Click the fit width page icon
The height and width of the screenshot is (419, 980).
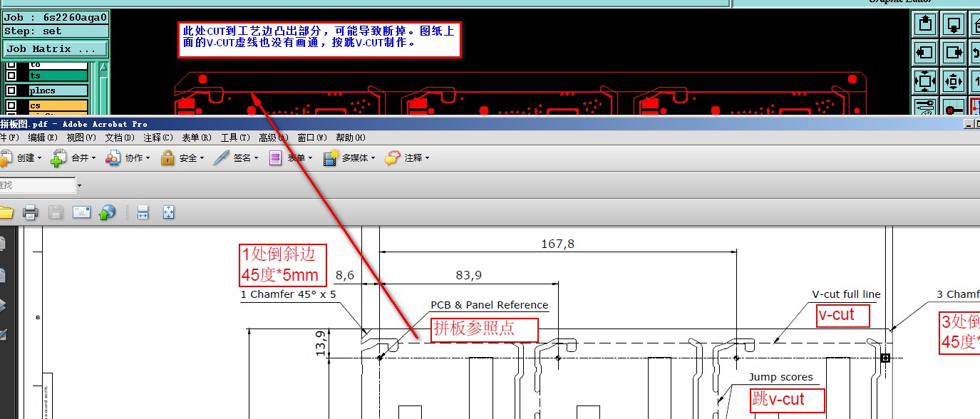click(143, 212)
